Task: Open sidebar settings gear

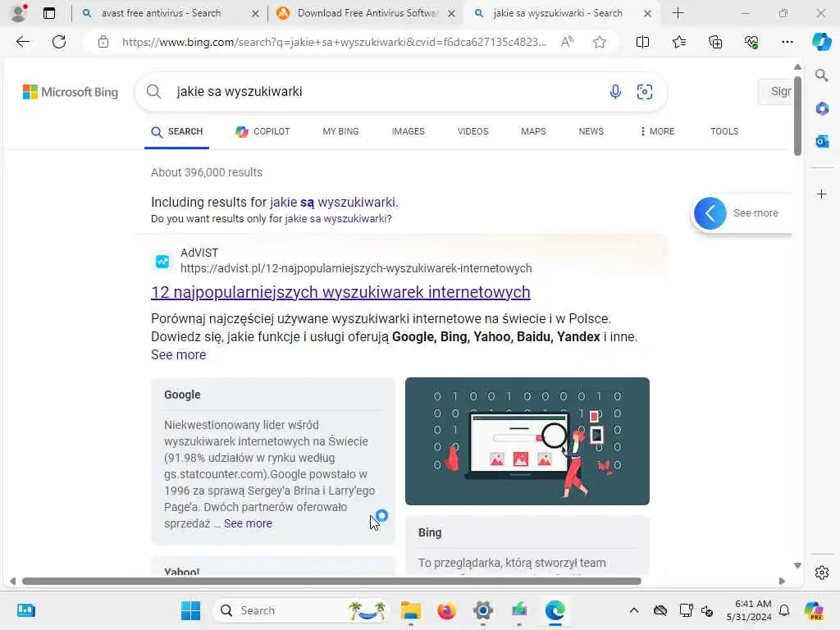Action: [x=822, y=573]
